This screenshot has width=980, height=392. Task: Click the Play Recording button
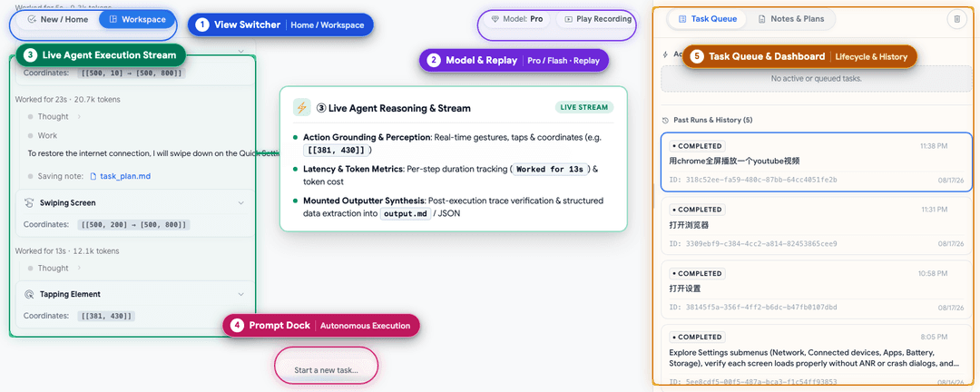pos(597,19)
